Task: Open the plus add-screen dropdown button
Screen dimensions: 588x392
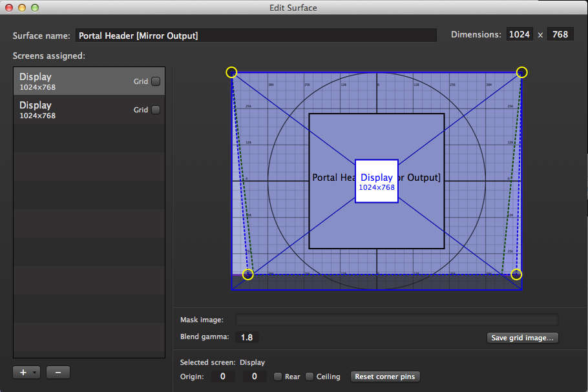Action: pyautogui.click(x=26, y=373)
